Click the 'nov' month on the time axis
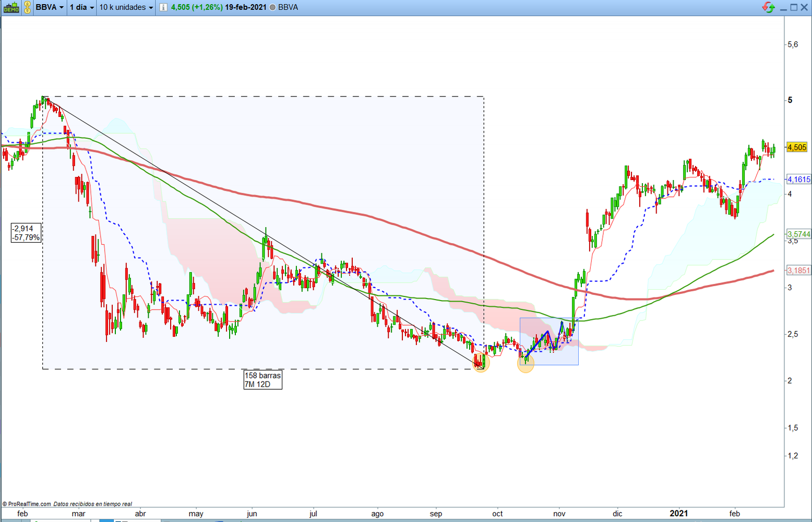Viewport: 812px width, 522px height. pyautogui.click(x=559, y=514)
